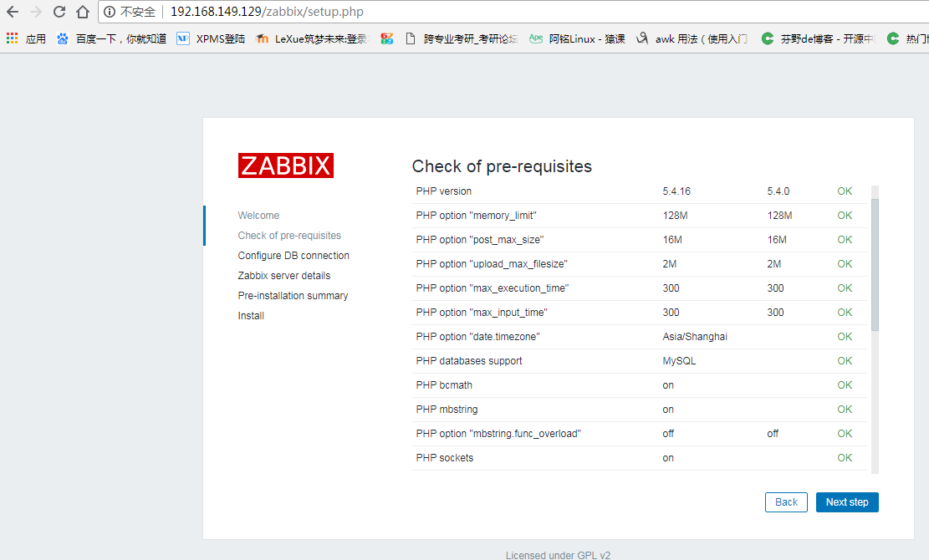Click PHP option "memory_limit" text
The height and width of the screenshot is (560, 929).
click(476, 216)
